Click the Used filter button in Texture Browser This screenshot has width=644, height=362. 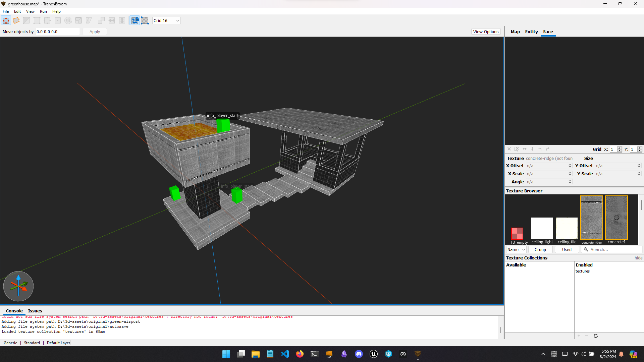pyautogui.click(x=566, y=249)
